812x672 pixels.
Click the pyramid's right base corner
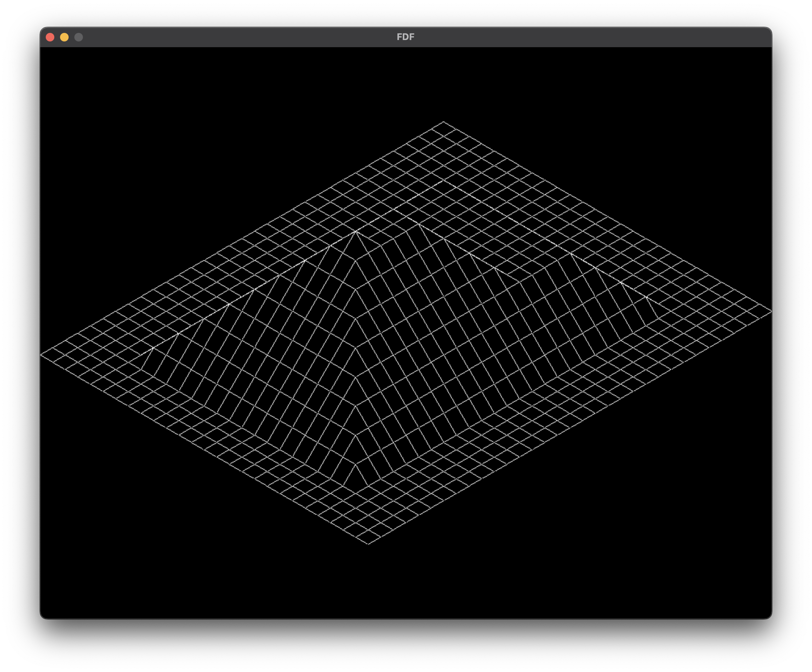click(658, 318)
